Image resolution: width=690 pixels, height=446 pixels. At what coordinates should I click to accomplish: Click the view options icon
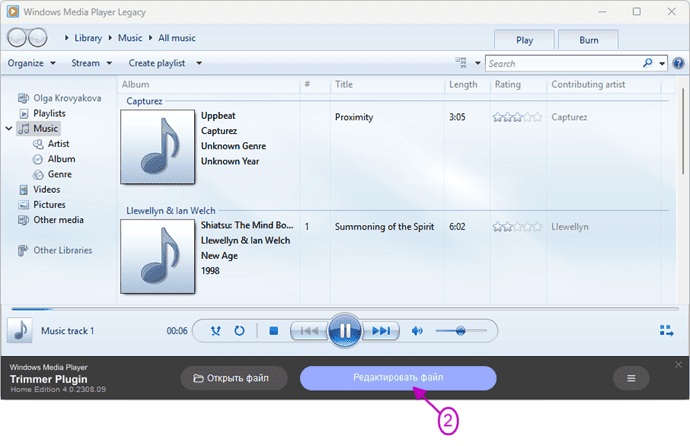461,63
